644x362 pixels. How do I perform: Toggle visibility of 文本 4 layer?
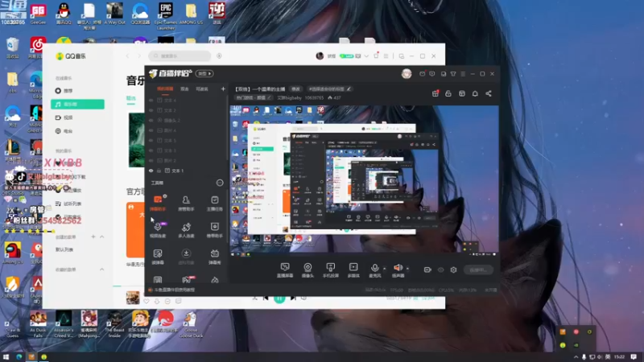(x=151, y=100)
